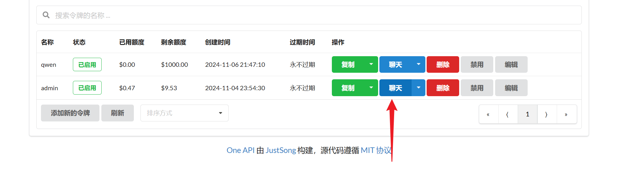Expand chat dropdown arrow for qwen token
This screenshot has width=644, height=182.
(418, 64)
